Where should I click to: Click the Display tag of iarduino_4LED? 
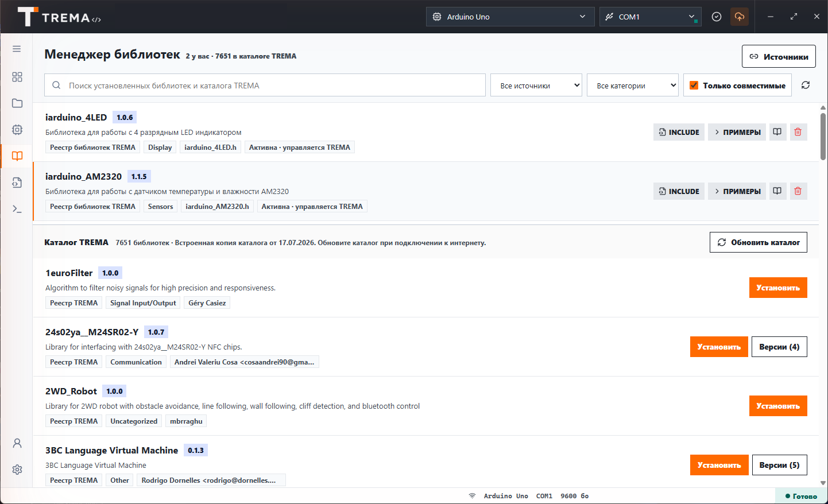[160, 148]
